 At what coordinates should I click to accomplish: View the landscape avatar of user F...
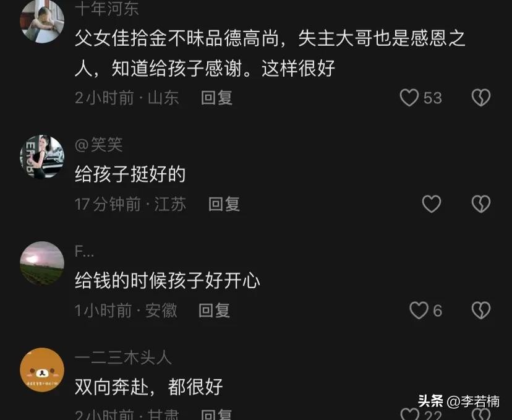click(x=42, y=264)
